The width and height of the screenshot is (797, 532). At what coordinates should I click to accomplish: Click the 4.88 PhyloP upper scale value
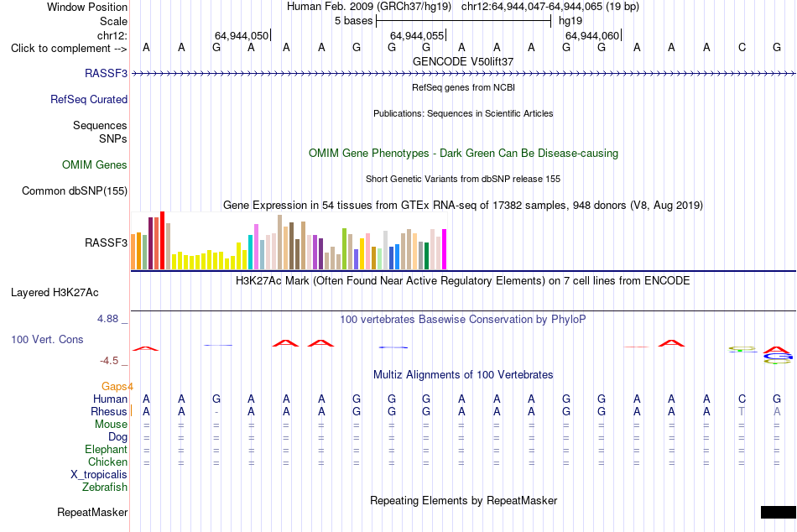(x=107, y=319)
